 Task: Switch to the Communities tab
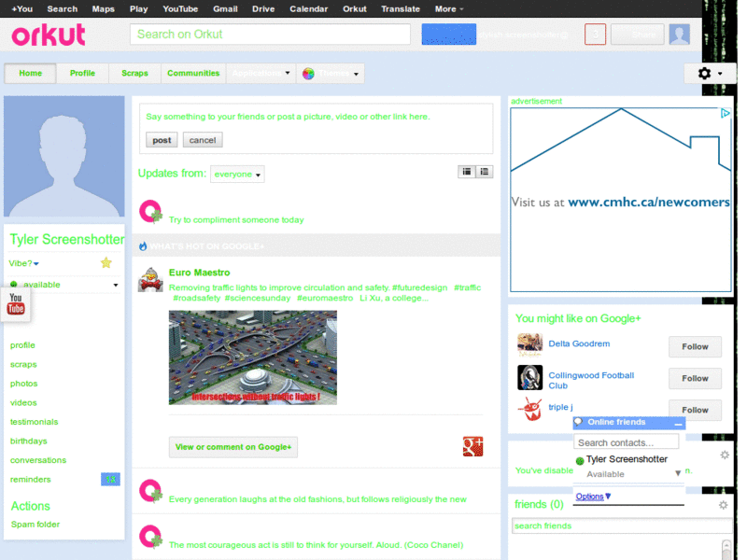coord(193,74)
